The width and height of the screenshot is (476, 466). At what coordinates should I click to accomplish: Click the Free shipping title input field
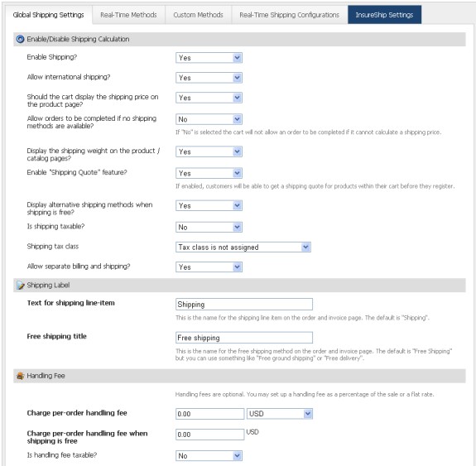pos(244,338)
